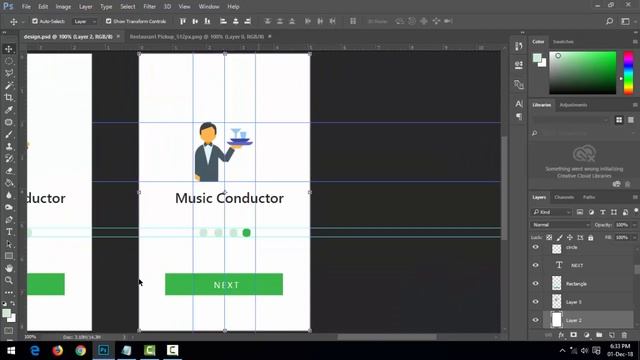This screenshot has width=640, height=360.
Task: Select the Brush tool
Action: (x=9, y=134)
